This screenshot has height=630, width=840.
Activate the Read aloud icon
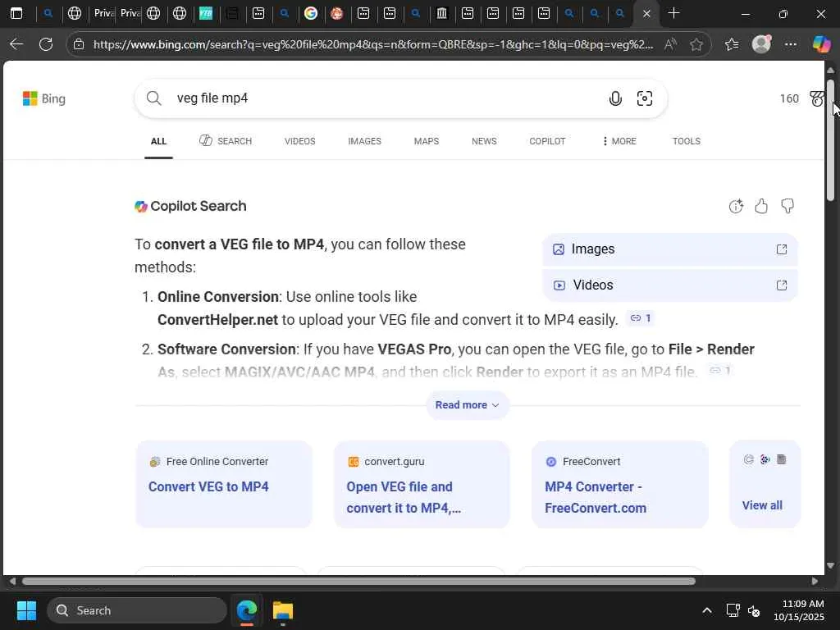coord(670,44)
